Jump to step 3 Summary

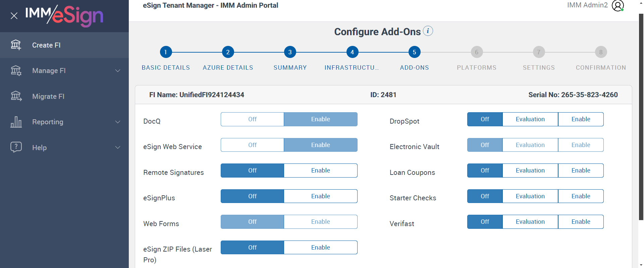[x=290, y=52]
